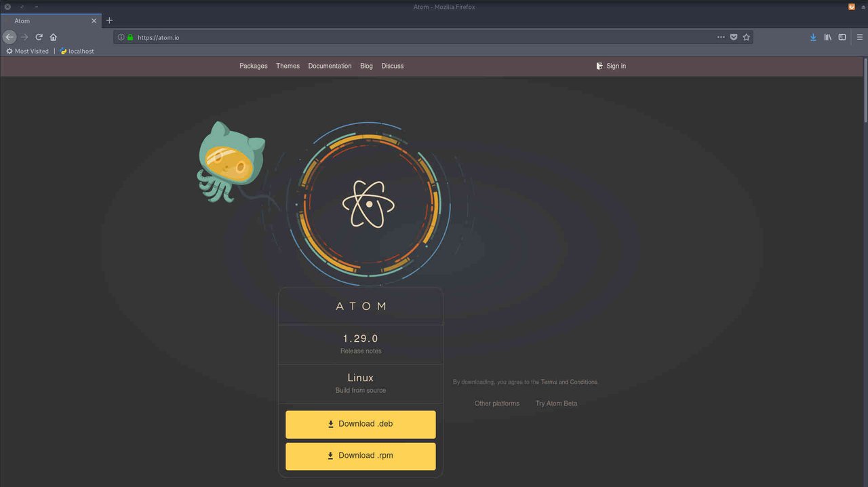Open the page actions ellipsis menu
This screenshot has width=868, height=487.
pos(720,37)
